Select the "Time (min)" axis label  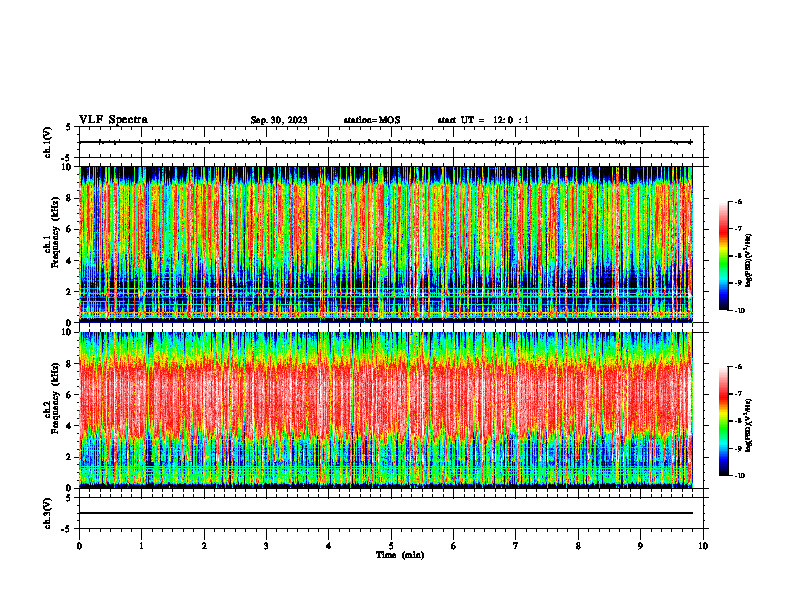(400, 555)
